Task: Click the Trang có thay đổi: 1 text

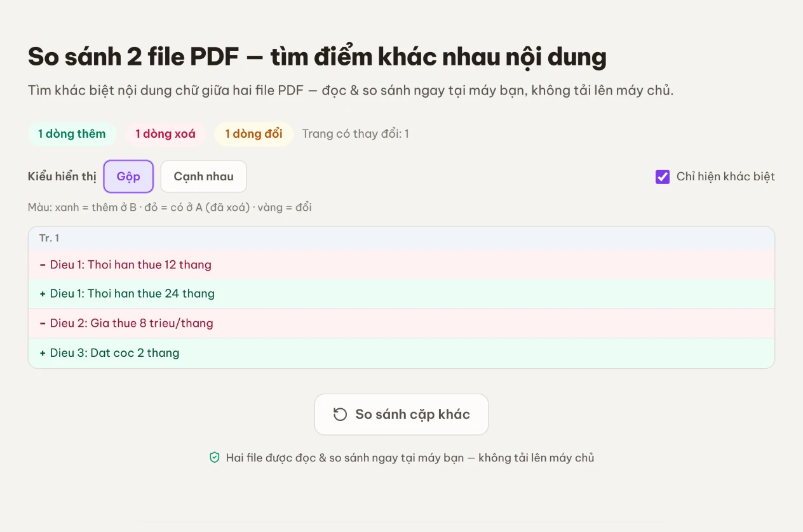Action: point(356,134)
